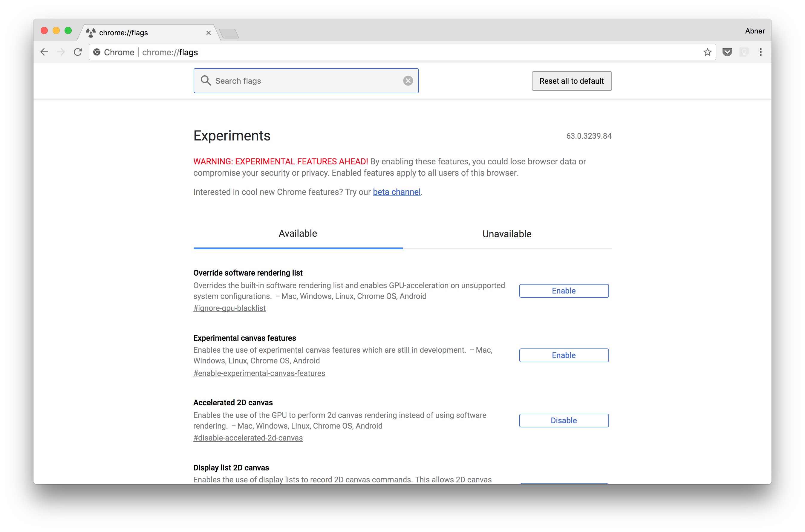Click the Chrome site identity chip in address bar
Viewport: 805px width, 532px height.
point(113,52)
